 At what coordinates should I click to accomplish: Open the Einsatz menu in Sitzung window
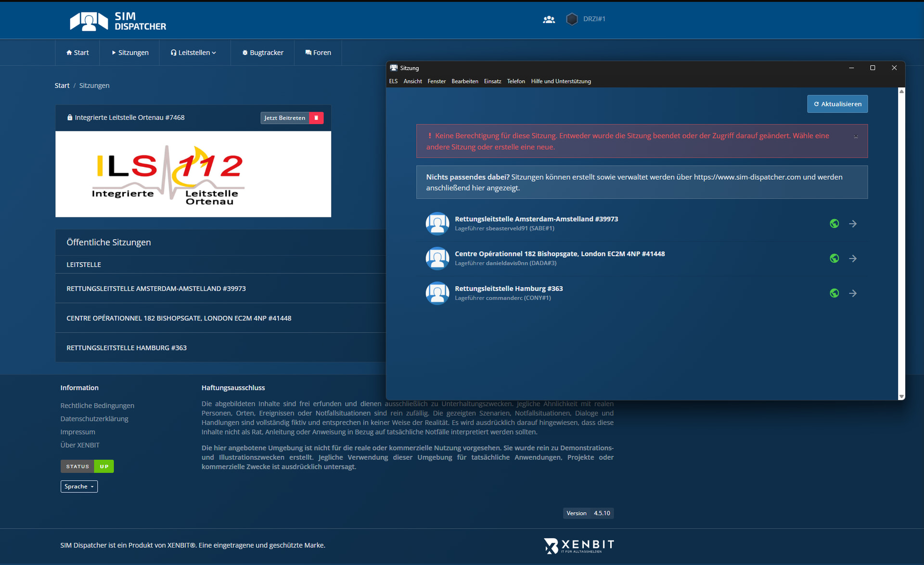pyautogui.click(x=492, y=81)
